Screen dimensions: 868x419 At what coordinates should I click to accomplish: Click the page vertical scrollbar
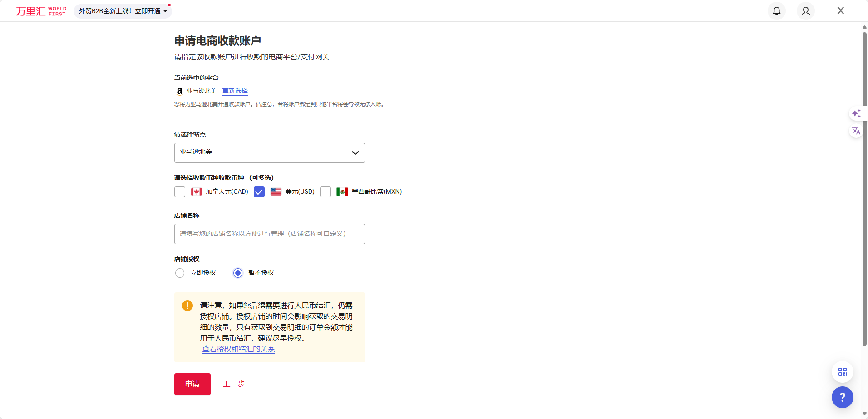(x=864, y=189)
